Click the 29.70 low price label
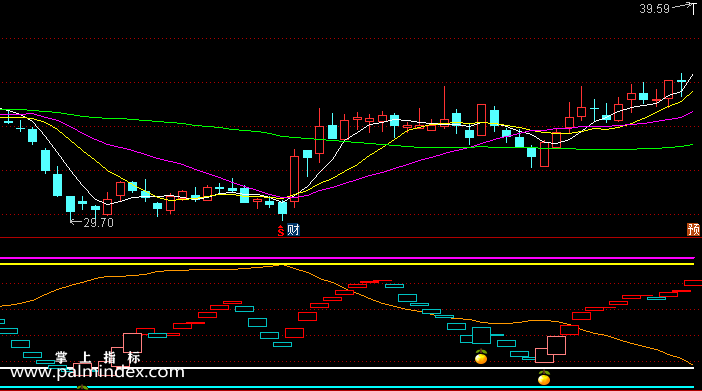 pyautogui.click(x=98, y=223)
